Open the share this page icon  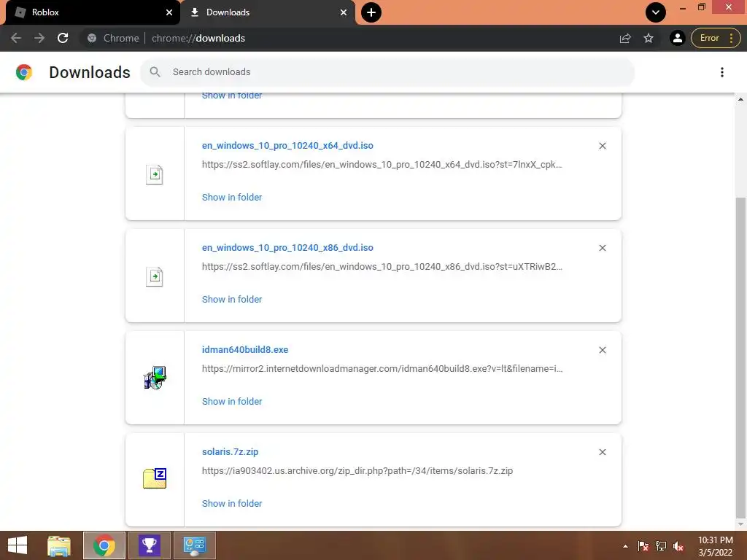click(625, 38)
